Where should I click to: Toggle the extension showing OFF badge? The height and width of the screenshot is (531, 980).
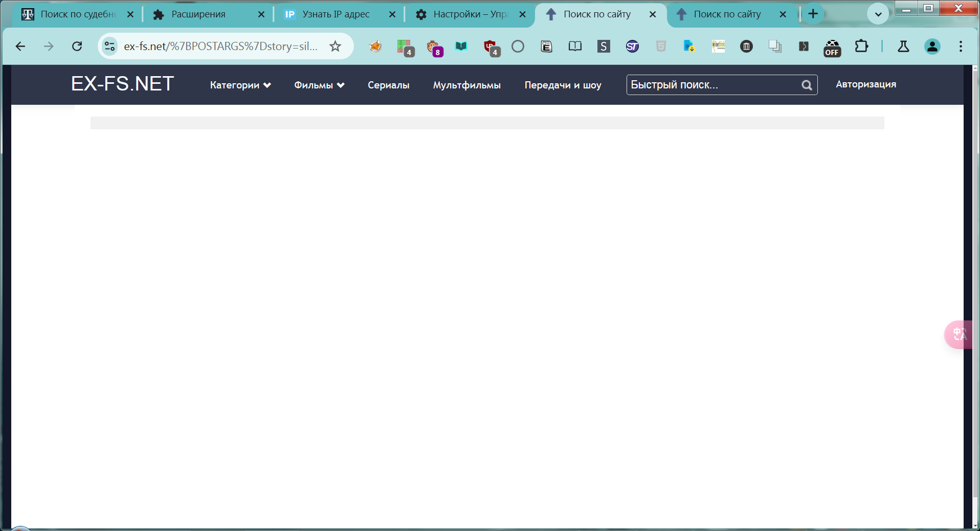(x=832, y=48)
